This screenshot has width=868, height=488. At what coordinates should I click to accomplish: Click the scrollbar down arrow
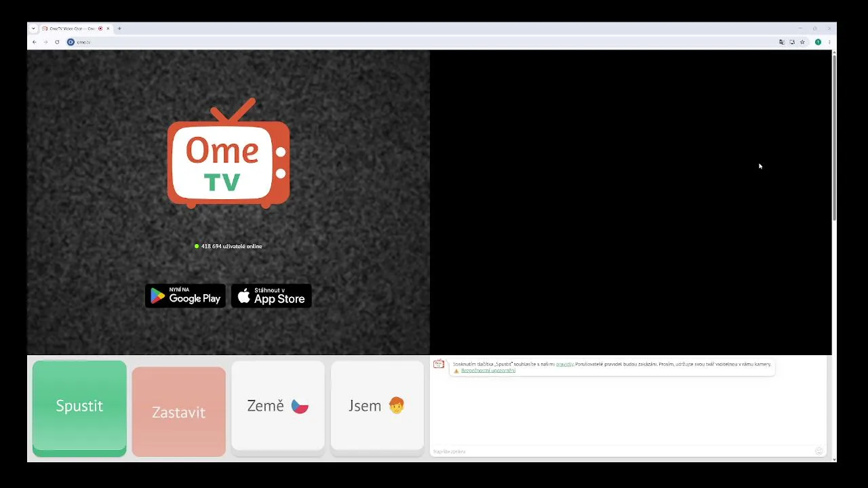click(834, 459)
